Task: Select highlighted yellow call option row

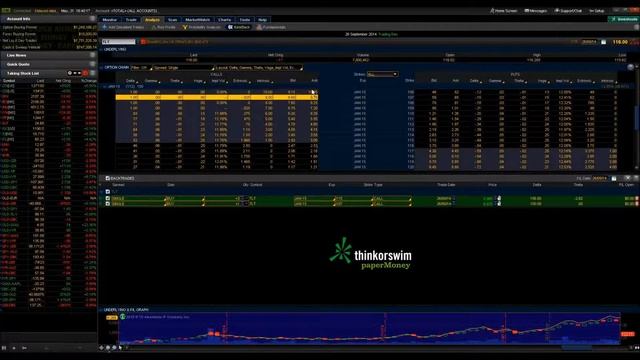Action: pyautogui.click(x=217, y=98)
